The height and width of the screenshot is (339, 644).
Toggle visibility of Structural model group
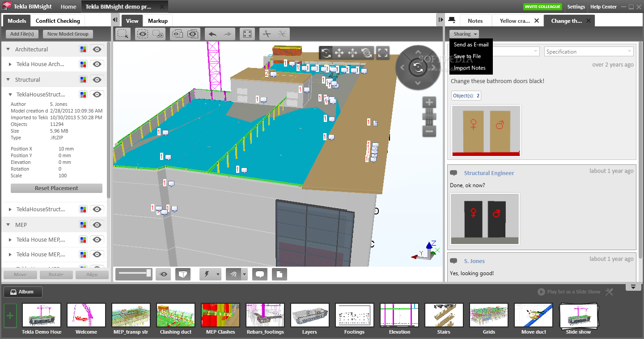[97, 80]
